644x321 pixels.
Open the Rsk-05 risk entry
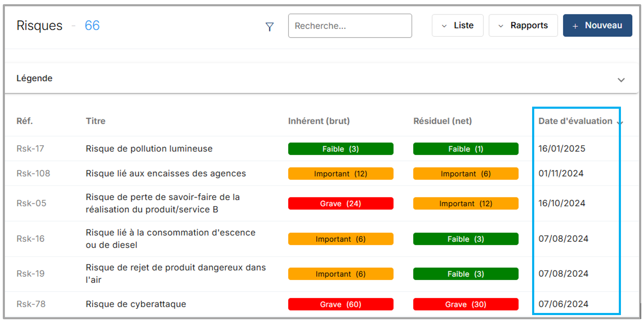[31, 203]
